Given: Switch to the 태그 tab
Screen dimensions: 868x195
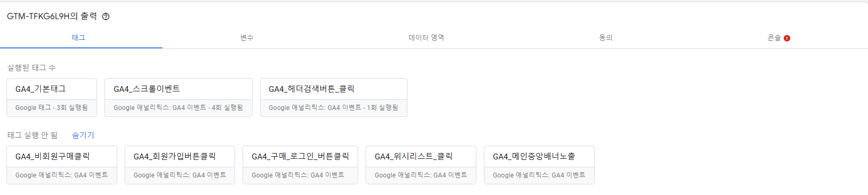Looking at the screenshot, I should (x=79, y=38).
